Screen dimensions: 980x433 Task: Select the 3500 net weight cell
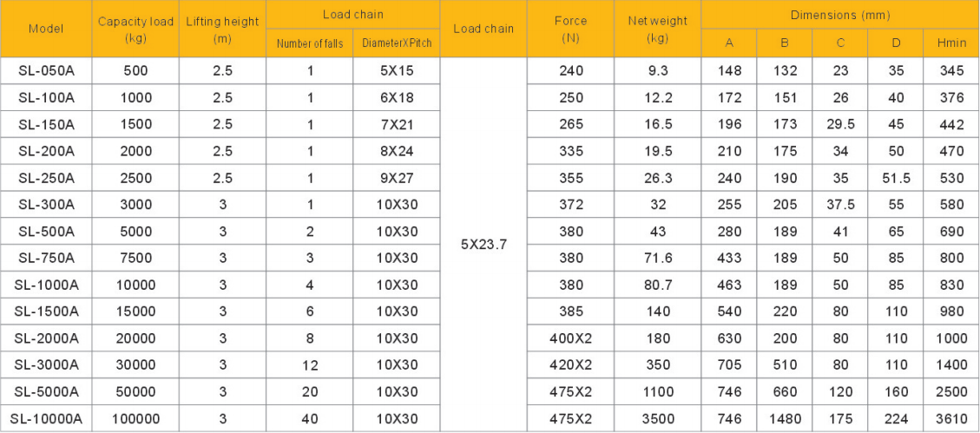pos(657,418)
